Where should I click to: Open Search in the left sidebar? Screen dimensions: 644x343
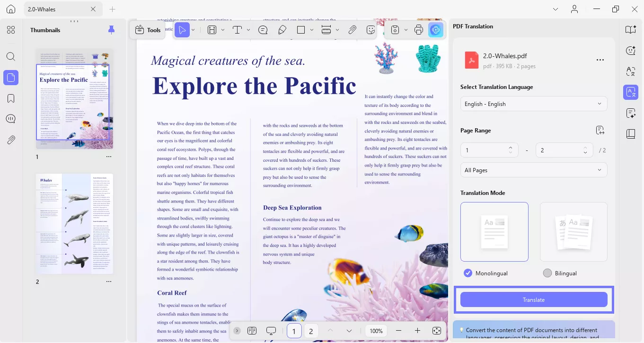[x=10, y=56]
